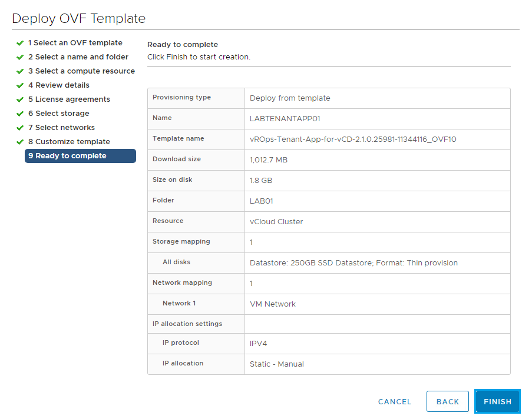Screen dimensions: 532x419
Task: Click the checkmark icon next to Review details
Action: click(20, 85)
